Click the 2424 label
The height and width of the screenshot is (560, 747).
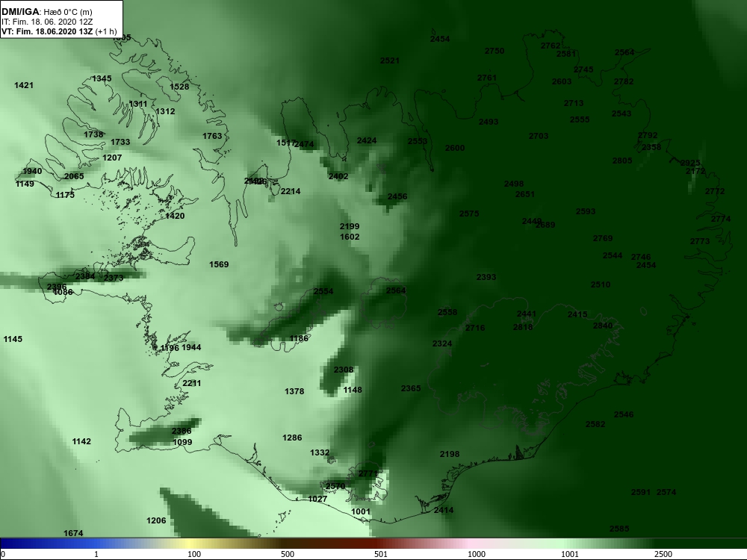pyautogui.click(x=367, y=140)
